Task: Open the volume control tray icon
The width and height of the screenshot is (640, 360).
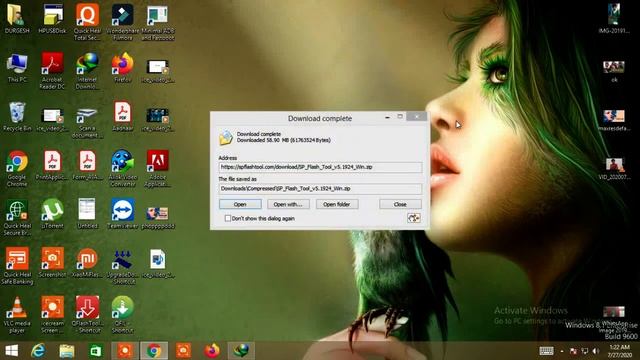Action: click(596, 351)
